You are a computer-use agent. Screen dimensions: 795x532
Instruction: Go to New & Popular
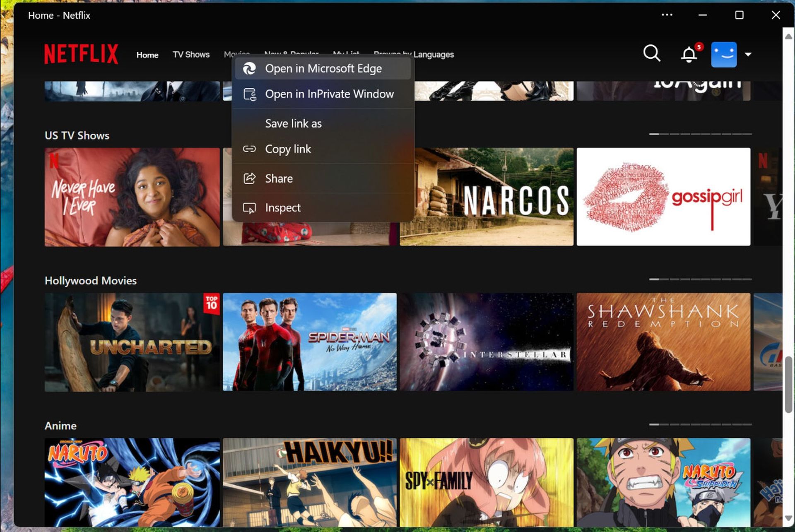point(291,53)
